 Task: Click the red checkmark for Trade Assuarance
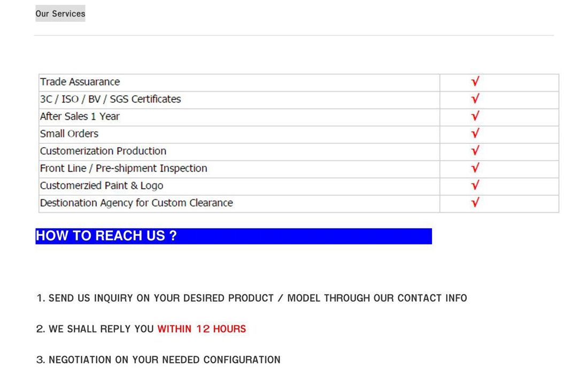click(475, 82)
